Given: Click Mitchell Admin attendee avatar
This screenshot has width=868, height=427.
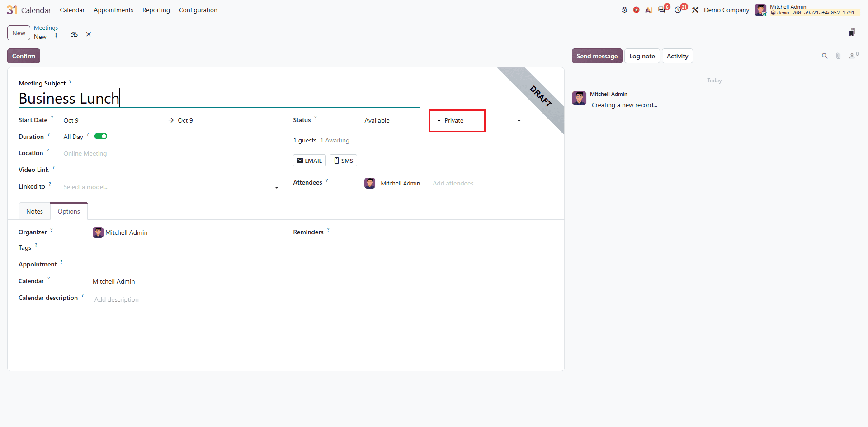Looking at the screenshot, I should point(370,183).
